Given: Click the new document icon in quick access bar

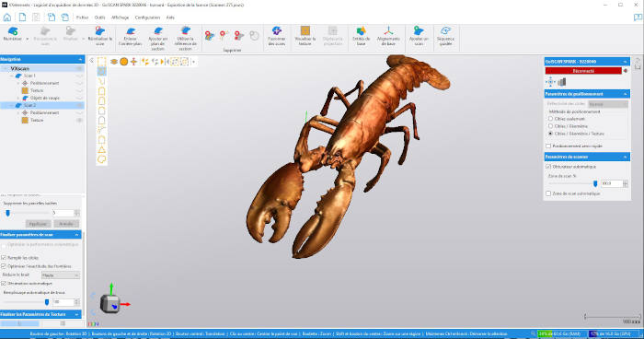Looking at the screenshot, I should click(22, 18).
